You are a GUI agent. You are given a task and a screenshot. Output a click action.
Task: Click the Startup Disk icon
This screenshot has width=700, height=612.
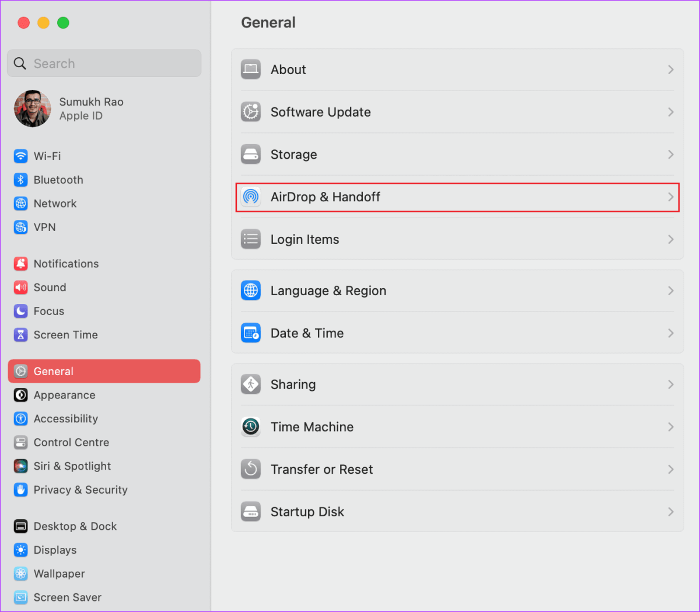[x=251, y=512]
